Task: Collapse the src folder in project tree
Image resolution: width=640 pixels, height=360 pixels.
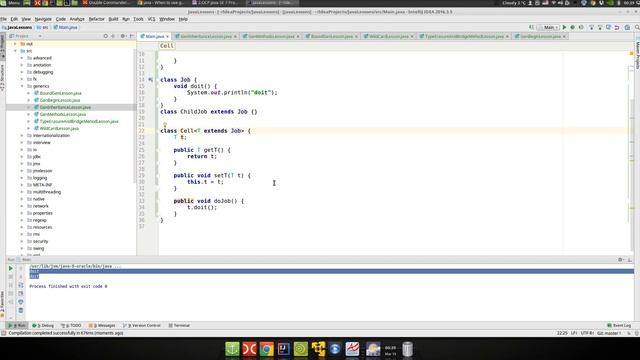Action: point(15,51)
